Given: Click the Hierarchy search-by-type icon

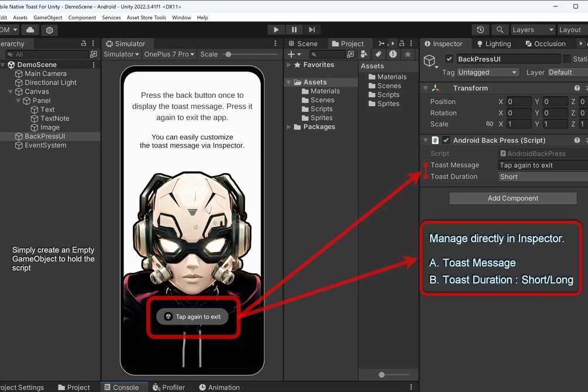Looking at the screenshot, I should 94,54.
